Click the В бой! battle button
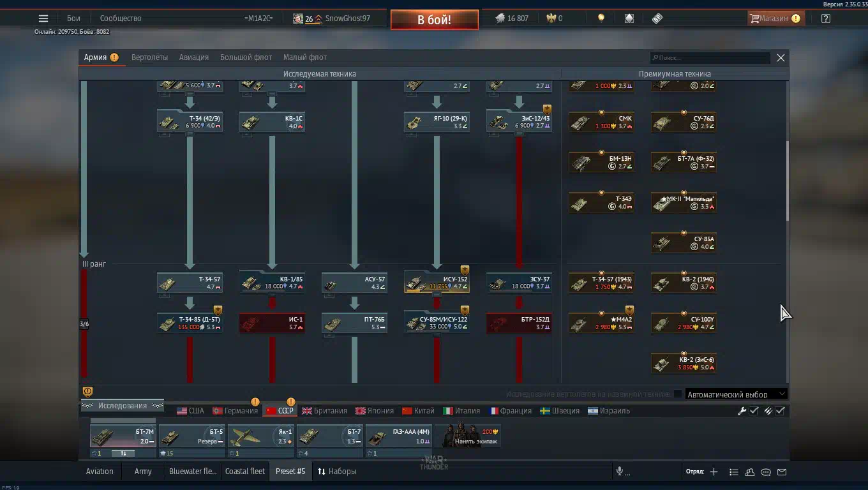868x490 pixels. 435,20
